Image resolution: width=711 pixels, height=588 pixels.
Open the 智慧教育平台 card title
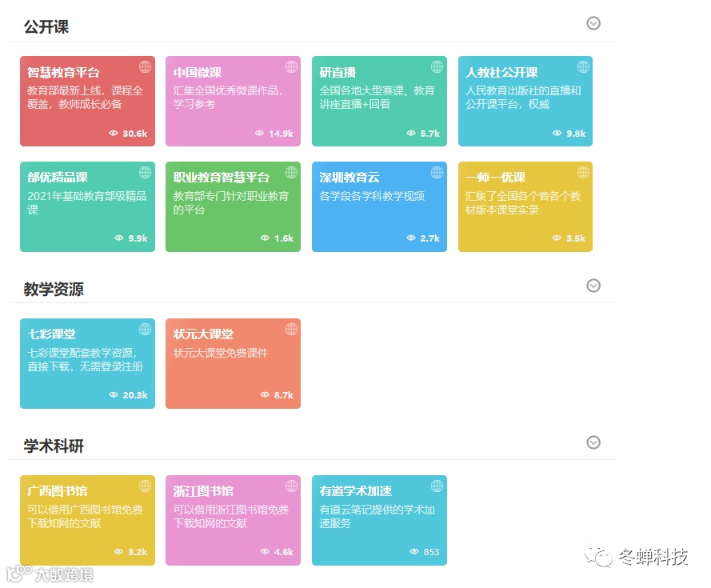coord(63,72)
